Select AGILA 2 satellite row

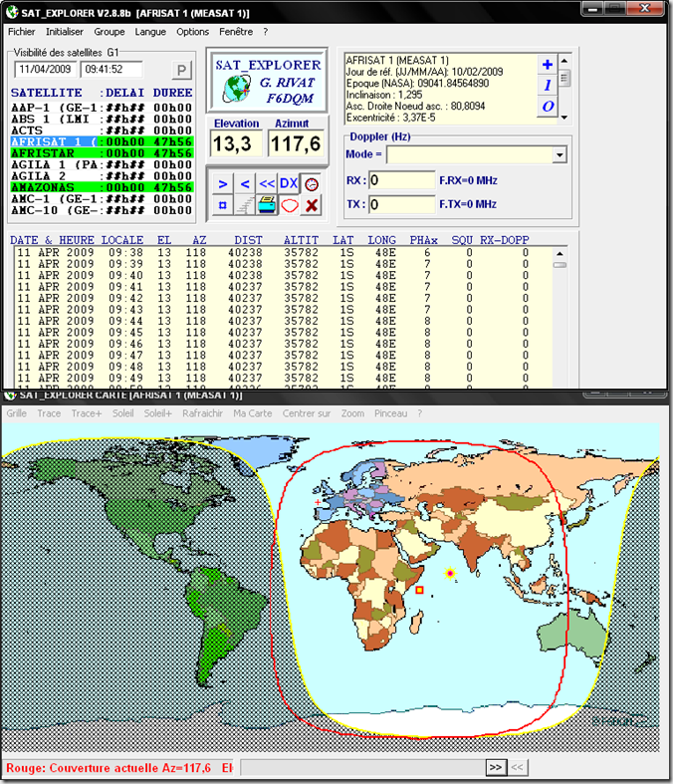pos(102,176)
